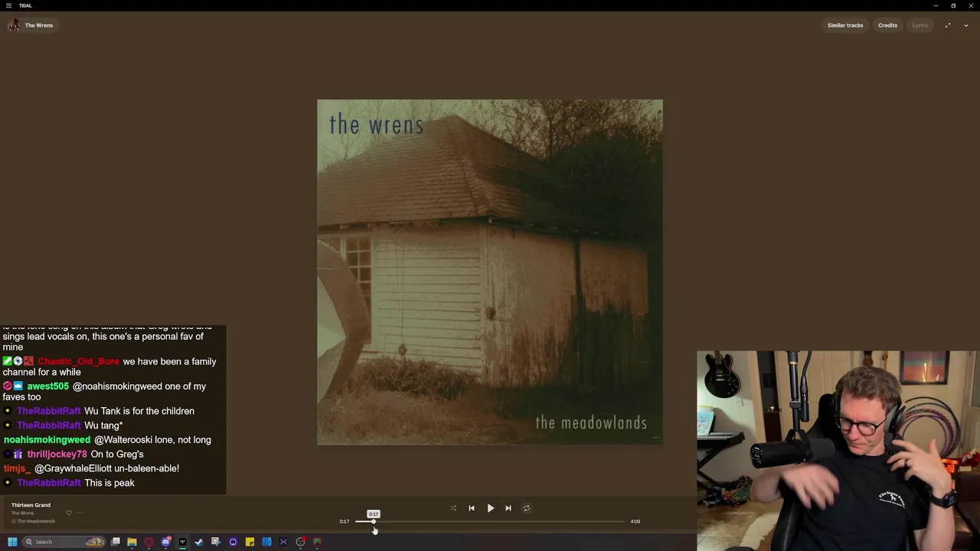The height and width of the screenshot is (551, 980).
Task: Click the taskbar Search box
Action: (64, 542)
